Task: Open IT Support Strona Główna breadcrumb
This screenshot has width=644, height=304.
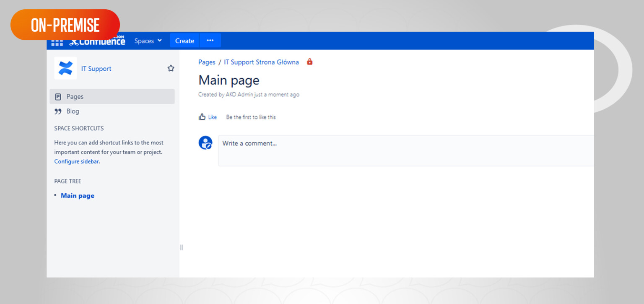Action: (261, 62)
